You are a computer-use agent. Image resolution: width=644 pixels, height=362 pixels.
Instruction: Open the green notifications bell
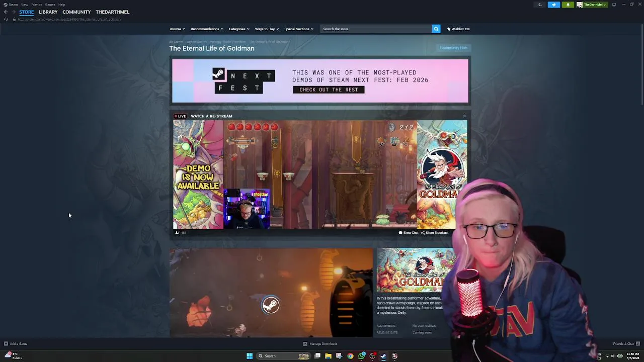click(x=568, y=5)
